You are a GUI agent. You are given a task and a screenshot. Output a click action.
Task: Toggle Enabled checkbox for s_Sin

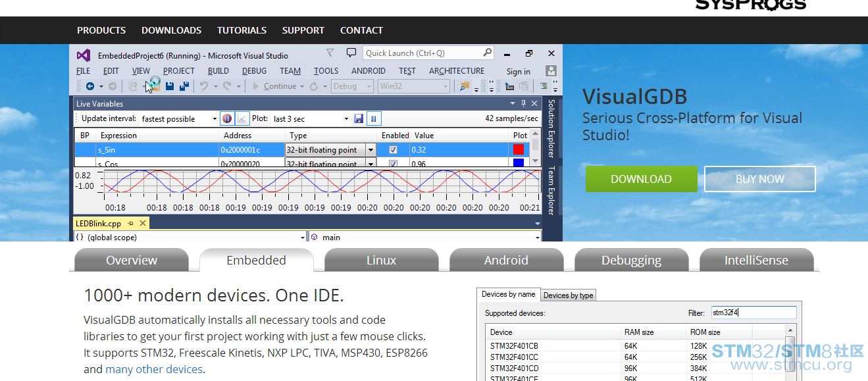(x=393, y=149)
